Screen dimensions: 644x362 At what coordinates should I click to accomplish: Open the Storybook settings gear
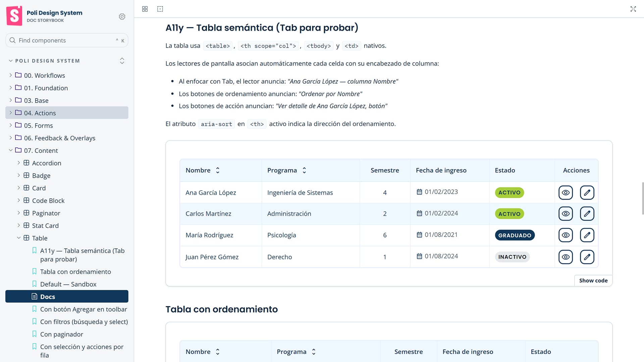point(122,16)
